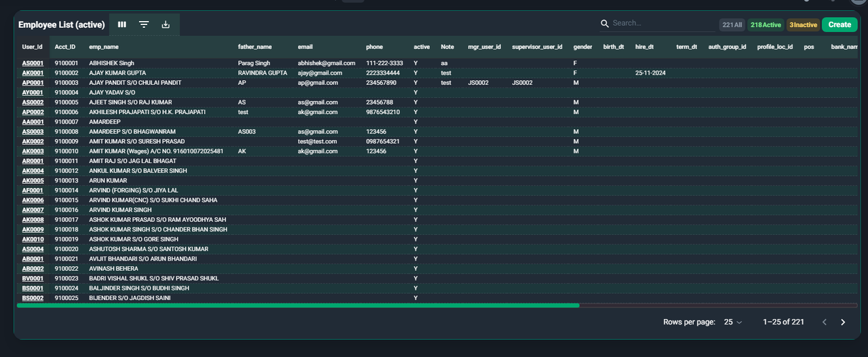The image size is (868, 357).
Task: Click the horizontal scrollbar thumb
Action: click(x=298, y=305)
